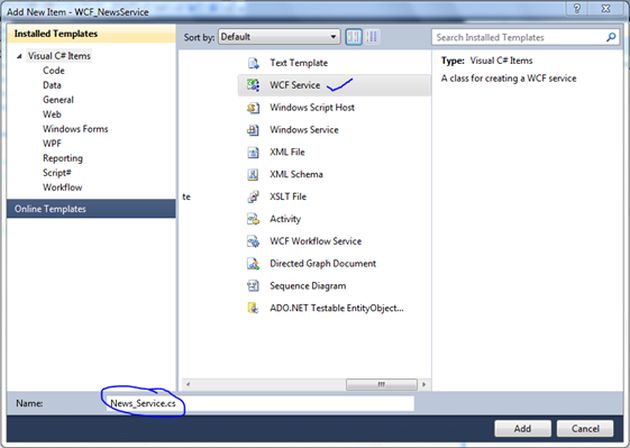Click the scrollbar left arrow

pyautogui.click(x=188, y=385)
